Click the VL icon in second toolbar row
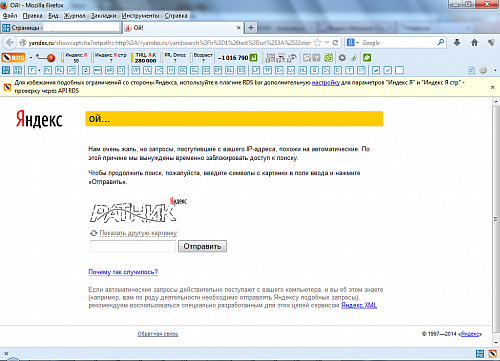The height and width of the screenshot is (361, 500). click(147, 70)
